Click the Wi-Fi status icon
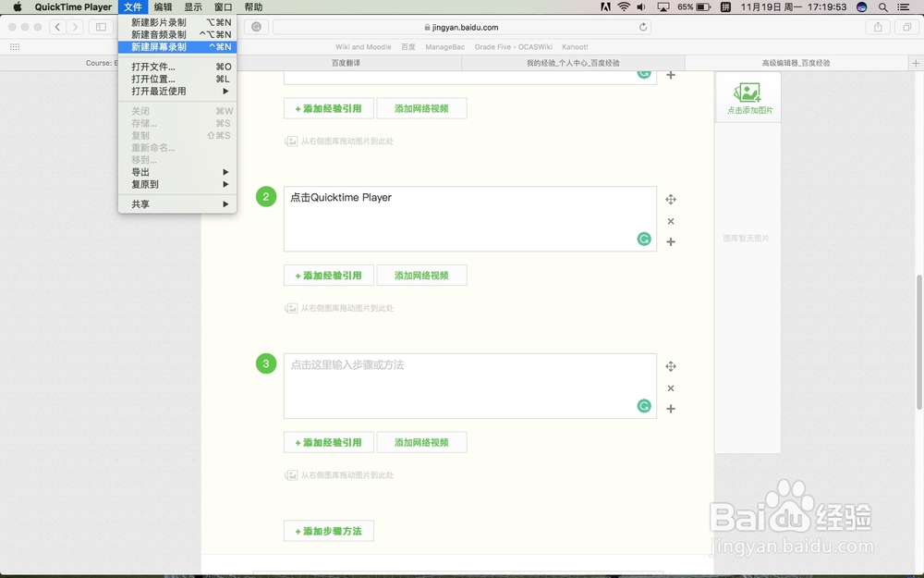This screenshot has width=924, height=578. [624, 7]
